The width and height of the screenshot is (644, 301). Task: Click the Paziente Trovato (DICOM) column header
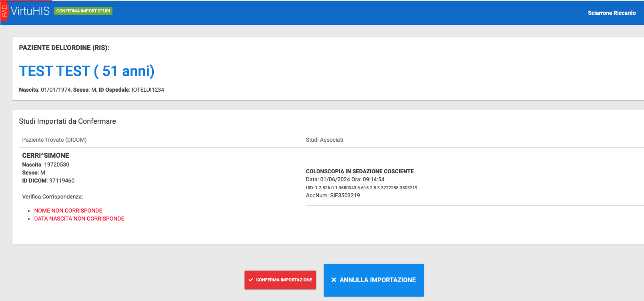(x=54, y=140)
